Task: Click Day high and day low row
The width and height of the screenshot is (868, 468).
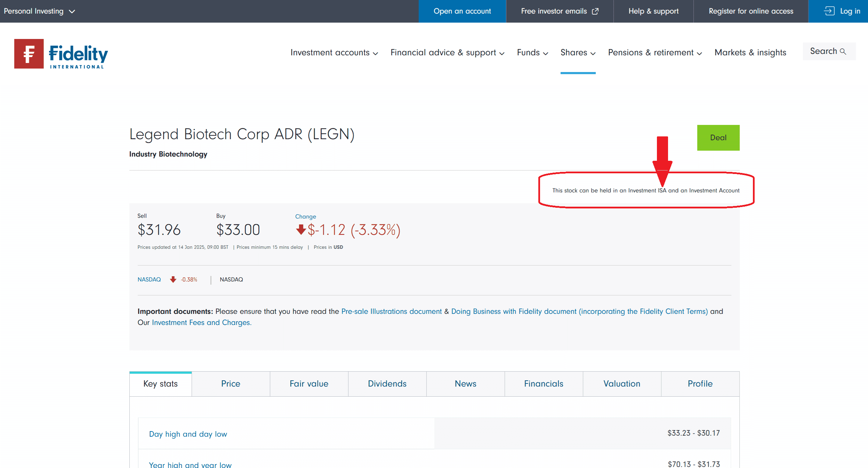Action: [188, 434]
